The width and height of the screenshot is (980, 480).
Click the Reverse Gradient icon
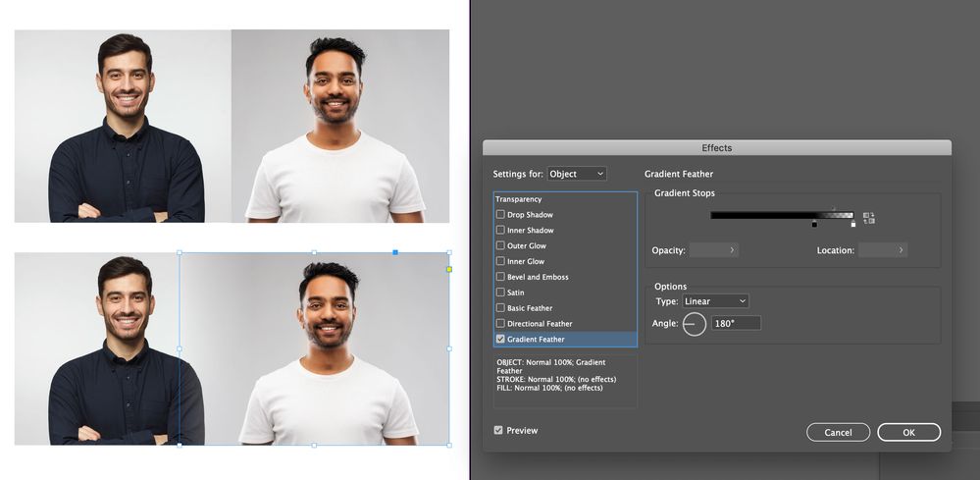point(869,218)
